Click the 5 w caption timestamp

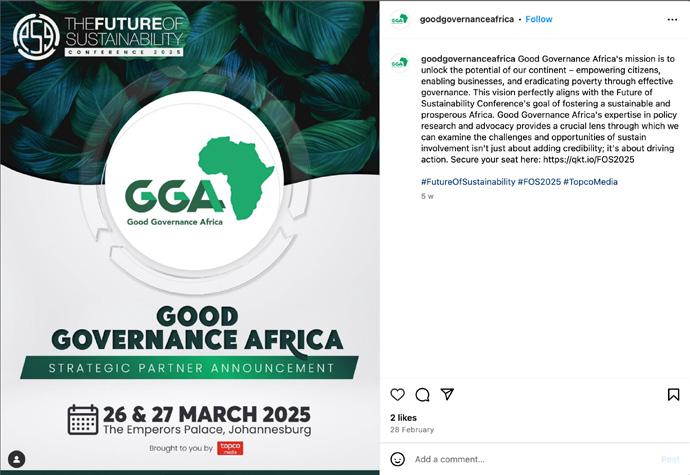(427, 196)
